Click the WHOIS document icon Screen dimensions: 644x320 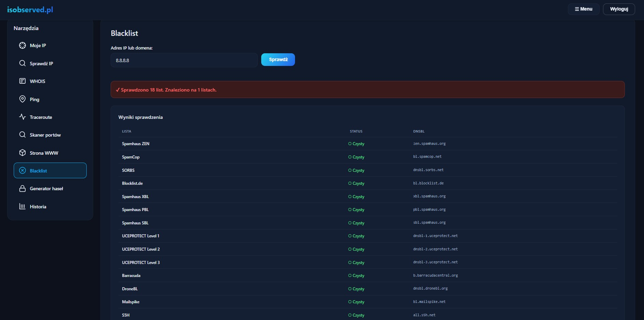click(23, 81)
